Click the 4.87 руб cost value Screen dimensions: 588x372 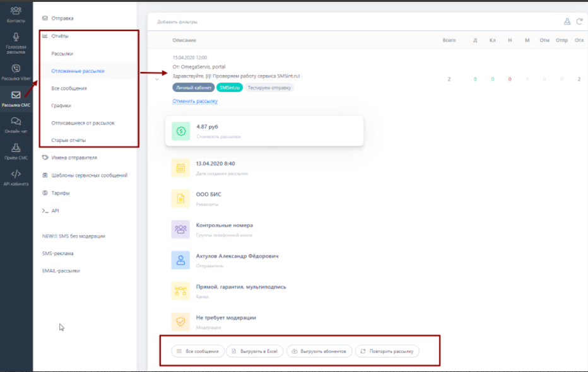207,127
